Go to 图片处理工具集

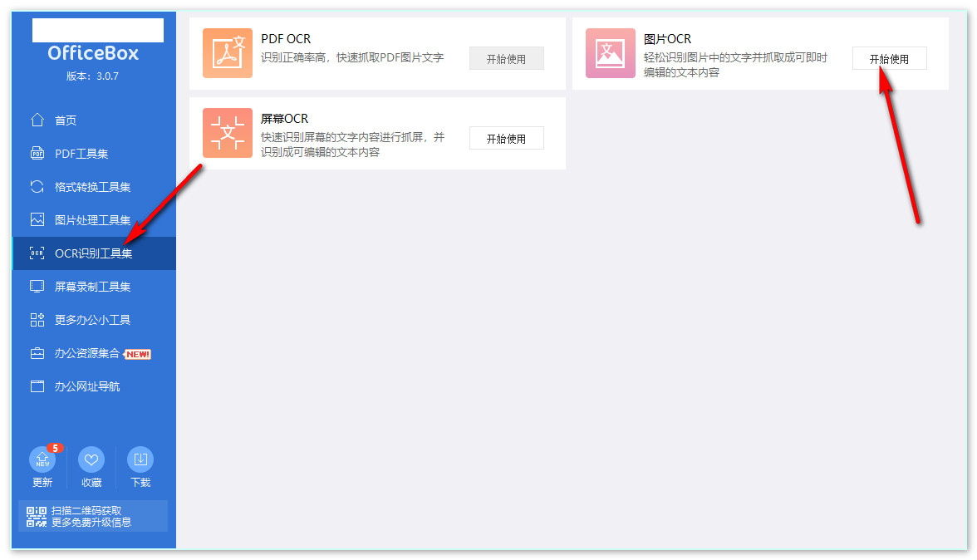(x=94, y=220)
